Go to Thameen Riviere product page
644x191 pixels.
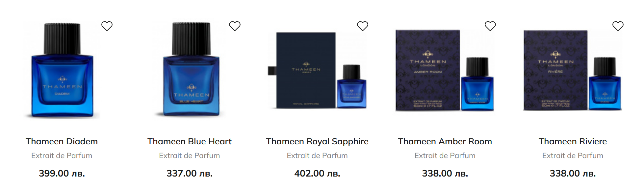[573, 141]
